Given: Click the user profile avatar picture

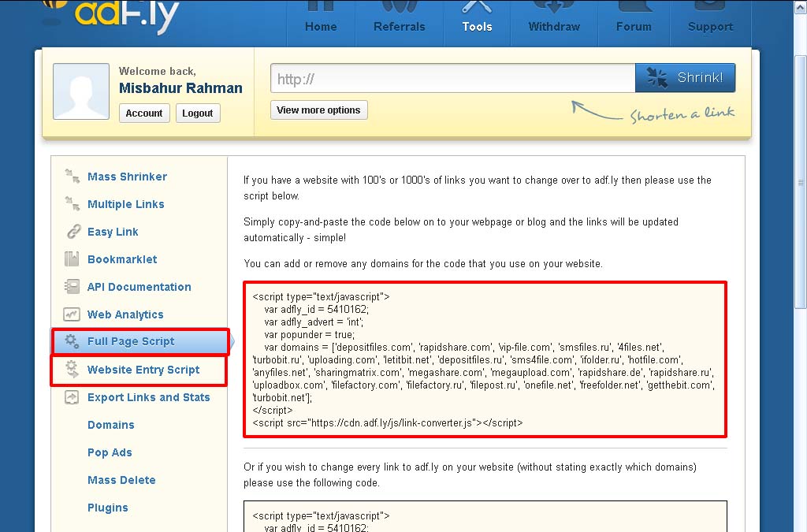Looking at the screenshot, I should click(x=81, y=91).
